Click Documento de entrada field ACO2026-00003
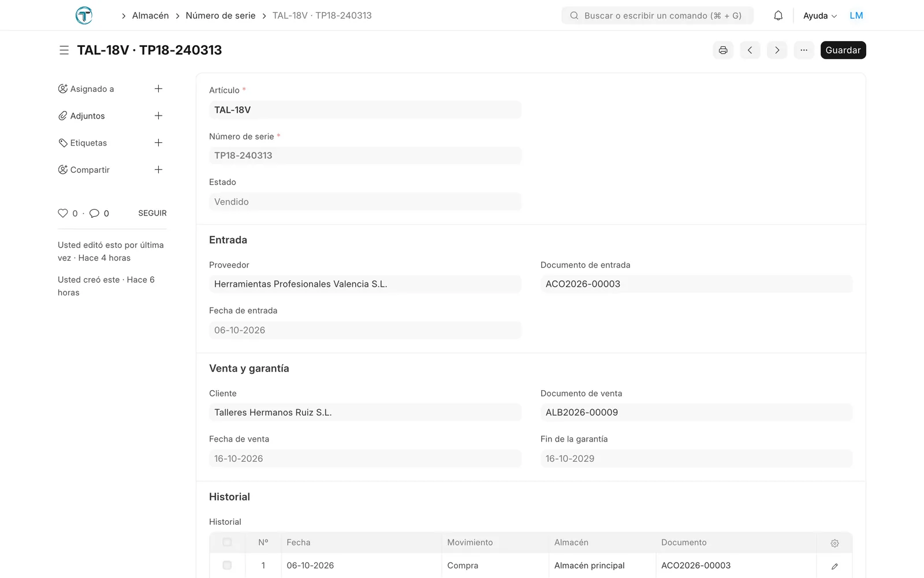 [x=696, y=284]
